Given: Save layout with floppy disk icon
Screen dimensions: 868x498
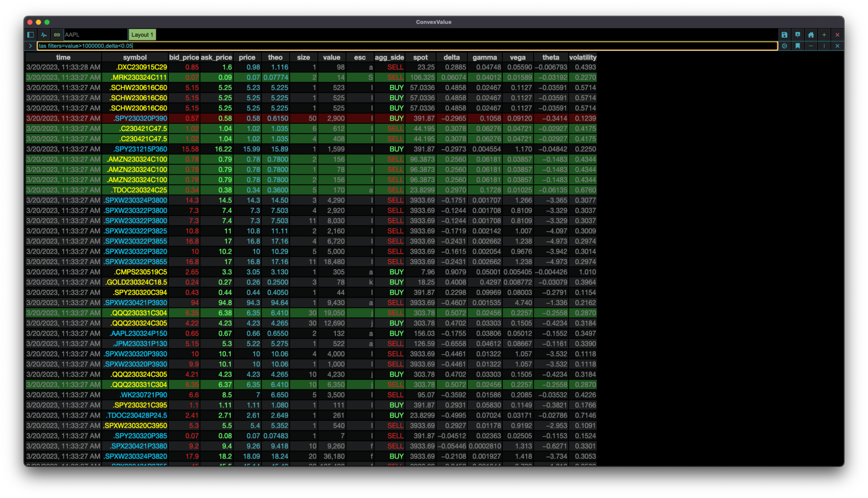Looking at the screenshot, I should tap(784, 35).
